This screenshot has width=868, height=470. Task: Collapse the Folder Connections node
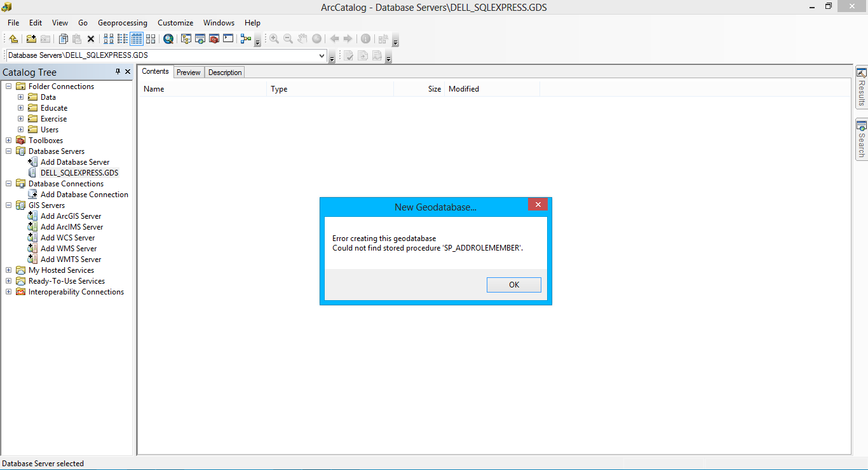click(x=9, y=86)
